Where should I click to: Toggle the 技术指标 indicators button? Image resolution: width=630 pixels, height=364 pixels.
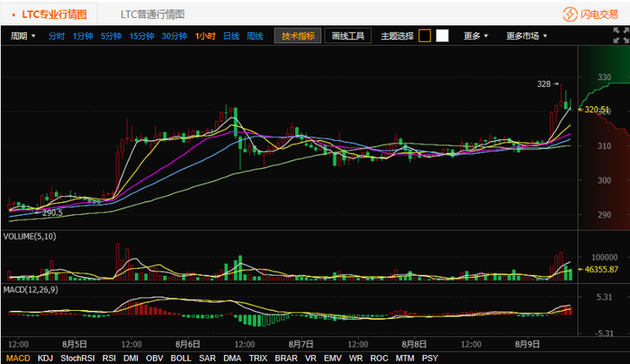pyautogui.click(x=298, y=36)
